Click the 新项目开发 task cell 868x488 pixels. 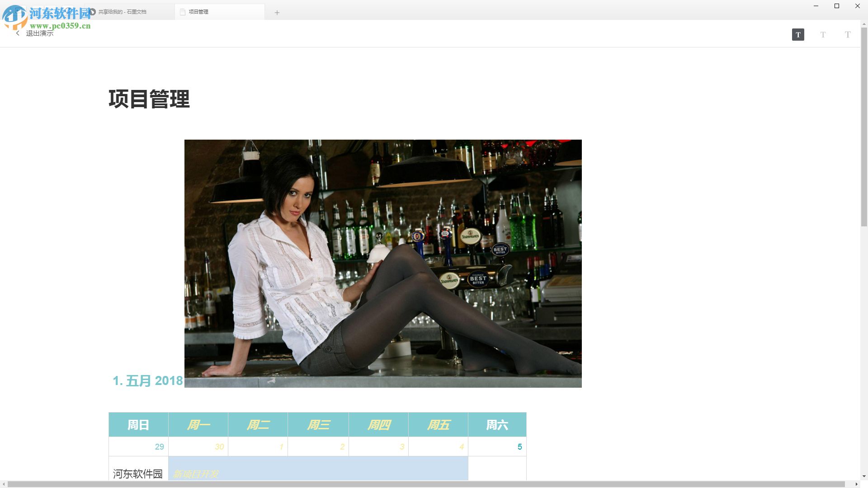[318, 470]
